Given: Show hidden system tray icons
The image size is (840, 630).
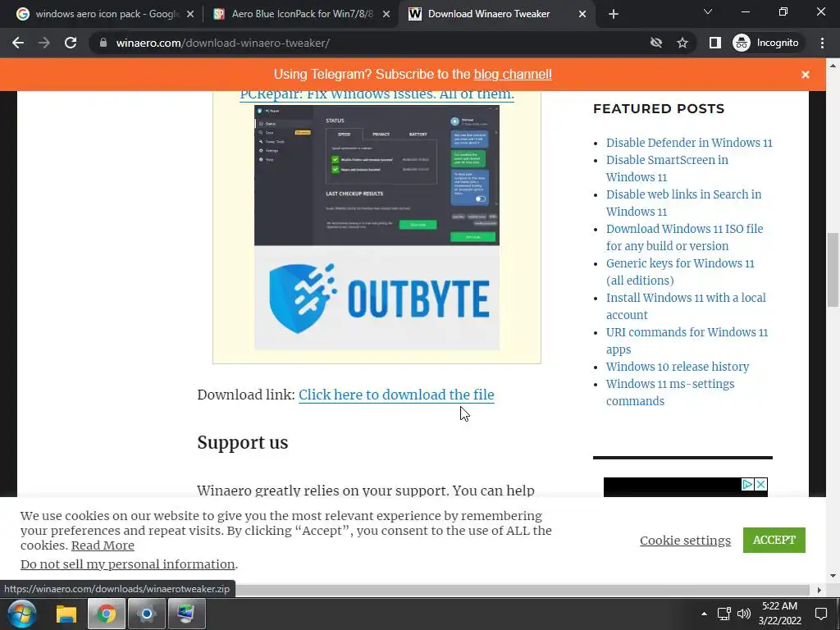Looking at the screenshot, I should (704, 614).
